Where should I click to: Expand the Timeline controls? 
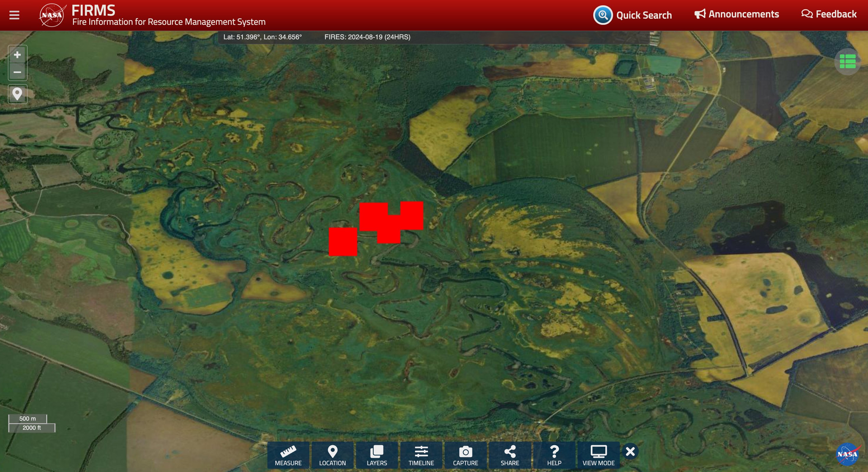tap(421, 455)
